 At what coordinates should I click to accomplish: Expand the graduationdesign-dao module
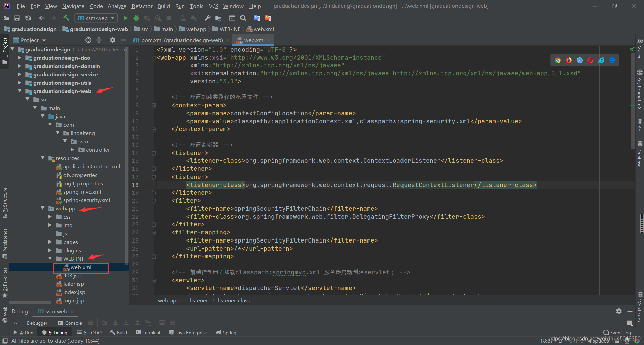pyautogui.click(x=19, y=58)
